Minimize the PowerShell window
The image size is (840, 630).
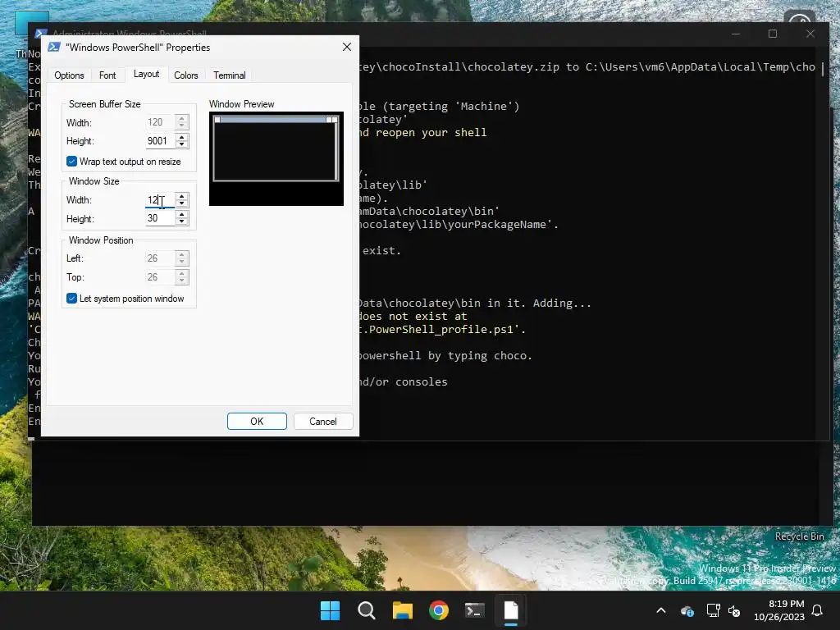tap(736, 34)
